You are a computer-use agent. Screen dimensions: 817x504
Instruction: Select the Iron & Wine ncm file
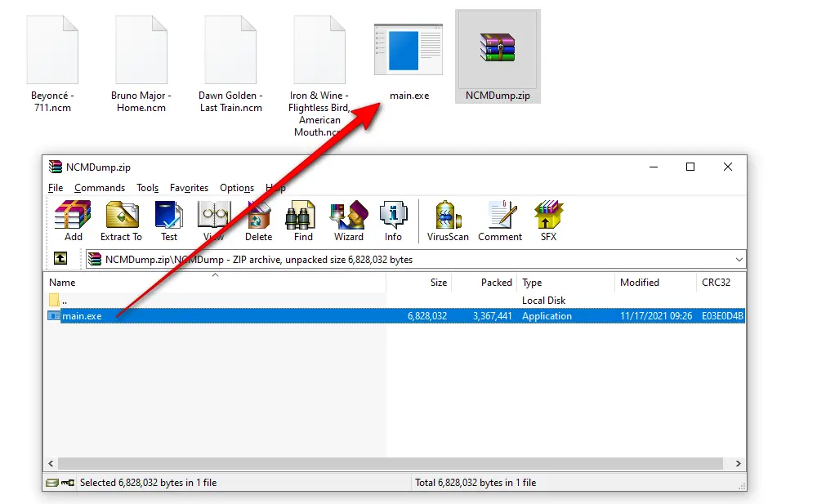pos(319,76)
